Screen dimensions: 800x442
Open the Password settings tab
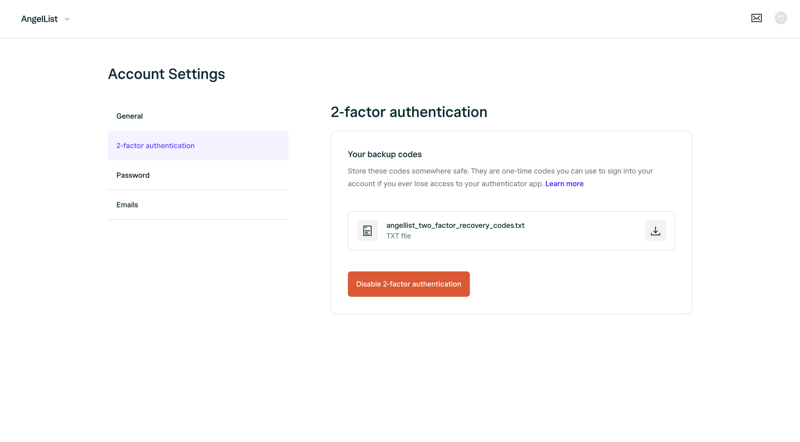point(198,175)
